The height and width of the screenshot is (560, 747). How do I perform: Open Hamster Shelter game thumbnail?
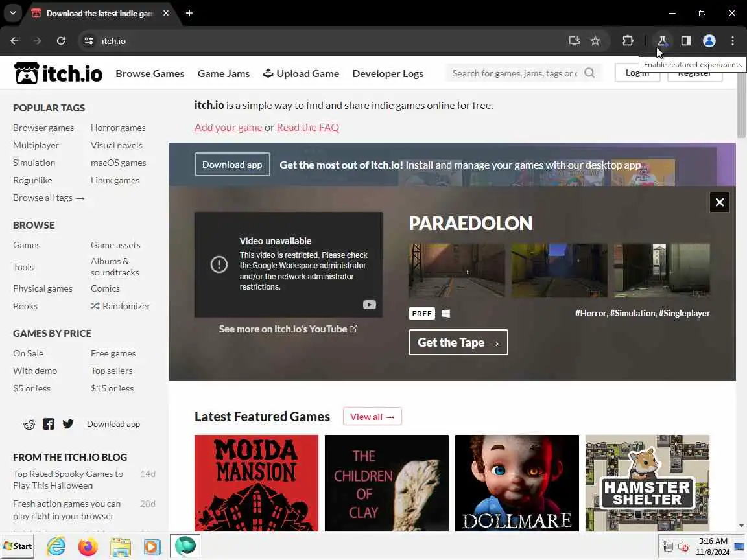pos(647,483)
